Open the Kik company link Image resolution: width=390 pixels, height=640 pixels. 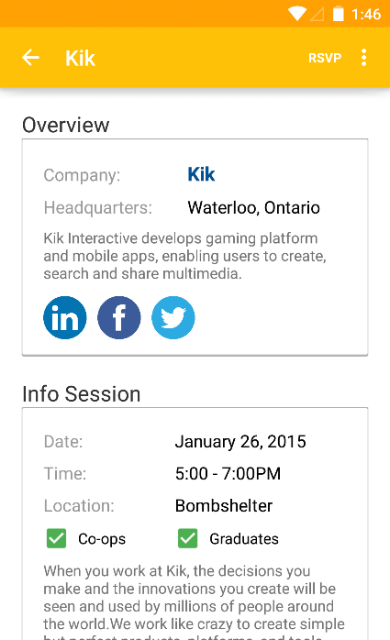click(201, 175)
